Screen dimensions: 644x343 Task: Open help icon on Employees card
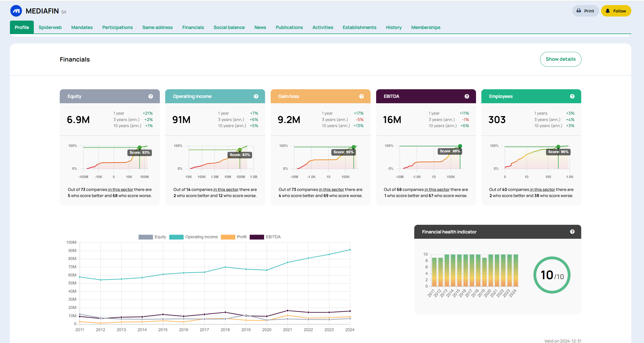click(x=572, y=96)
